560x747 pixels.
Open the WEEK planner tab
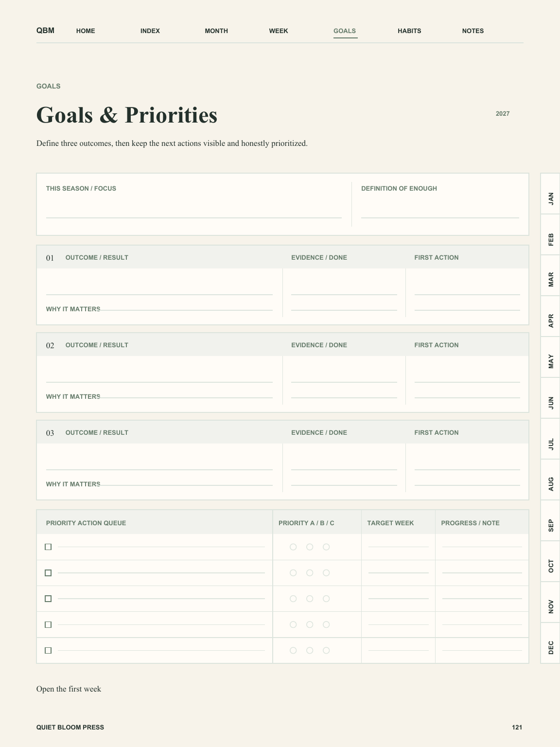pyautogui.click(x=279, y=31)
